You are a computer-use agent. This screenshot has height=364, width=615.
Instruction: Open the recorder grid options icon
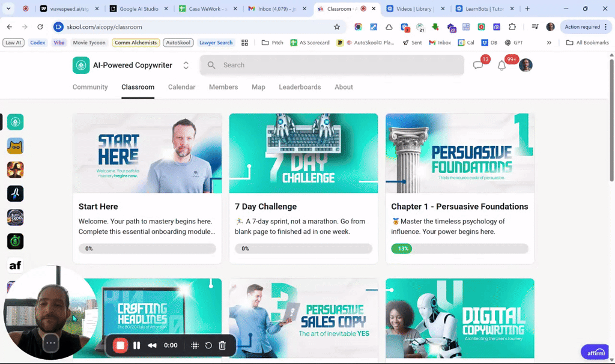[x=195, y=345]
